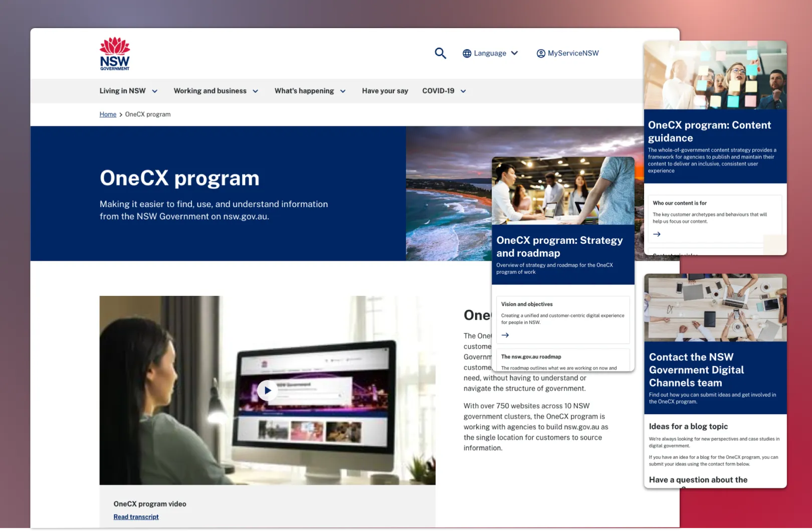Viewport: 812px width, 531px height.
Task: Click the arrow under Who our content is for
Action: pos(657,234)
